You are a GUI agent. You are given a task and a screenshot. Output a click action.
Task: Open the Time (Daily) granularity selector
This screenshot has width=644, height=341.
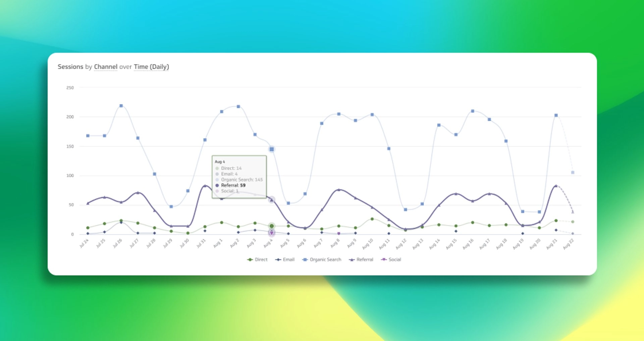pyautogui.click(x=151, y=67)
